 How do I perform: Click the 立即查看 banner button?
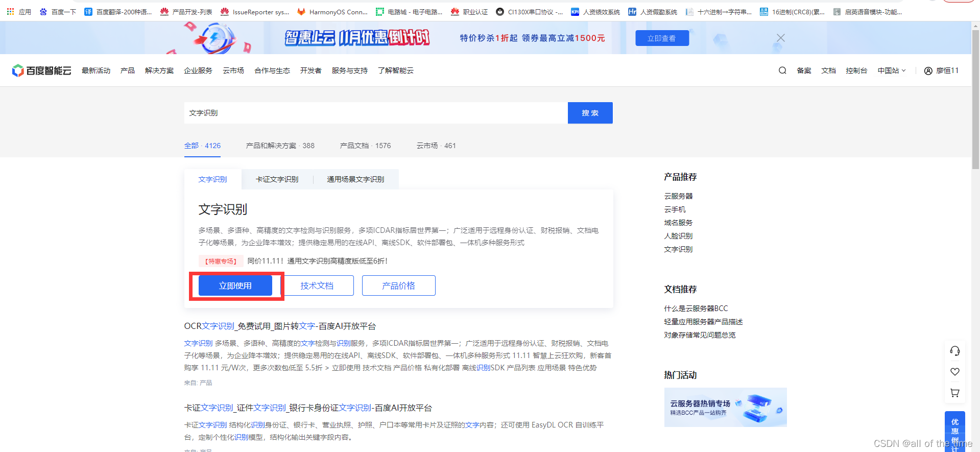(x=662, y=38)
